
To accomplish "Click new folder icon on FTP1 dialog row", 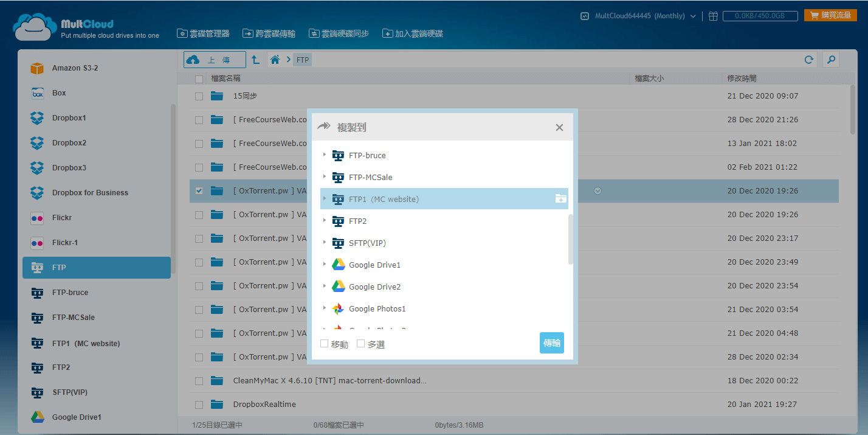I will tap(560, 199).
